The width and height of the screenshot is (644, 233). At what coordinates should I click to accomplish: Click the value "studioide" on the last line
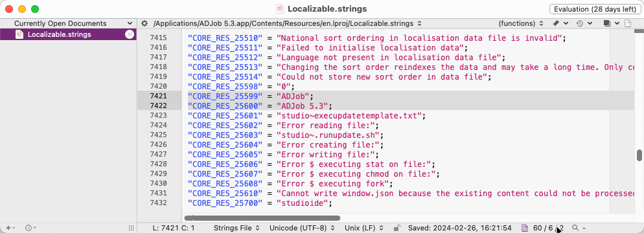[302, 203]
